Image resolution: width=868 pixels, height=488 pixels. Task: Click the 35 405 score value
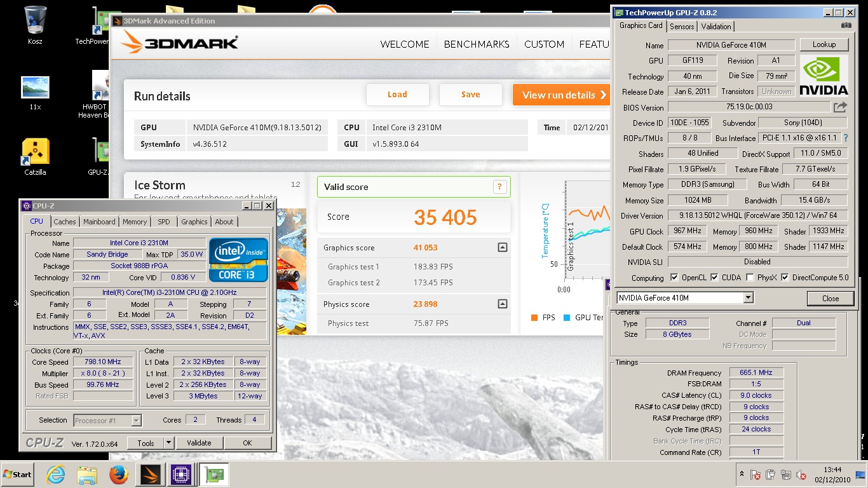(x=445, y=217)
